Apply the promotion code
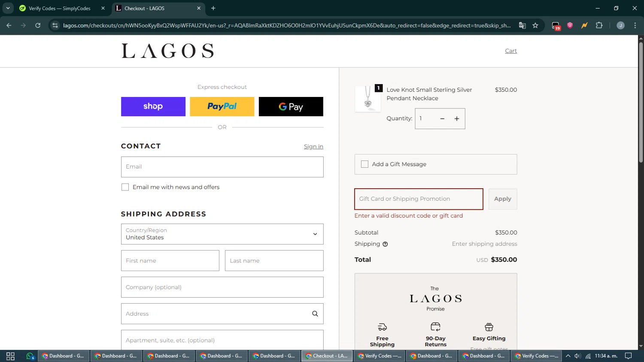This screenshot has width=644, height=362. [x=503, y=199]
